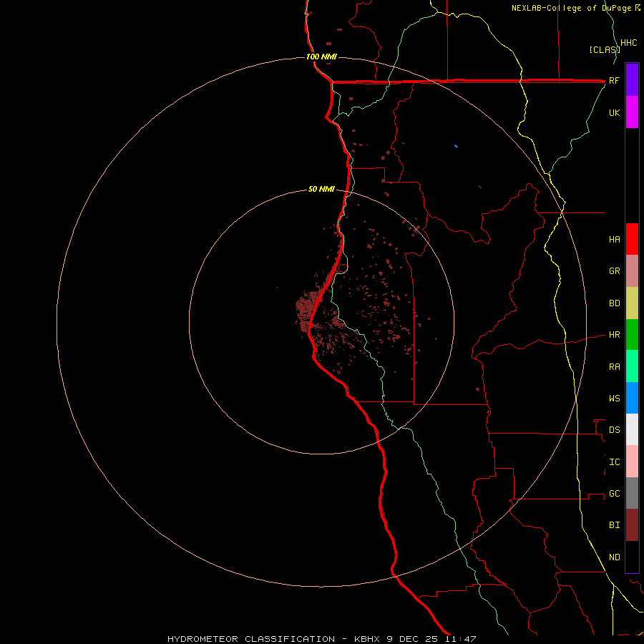This screenshot has width=644, height=644.
Task: Select the red HA legend swatch
Action: point(632,239)
